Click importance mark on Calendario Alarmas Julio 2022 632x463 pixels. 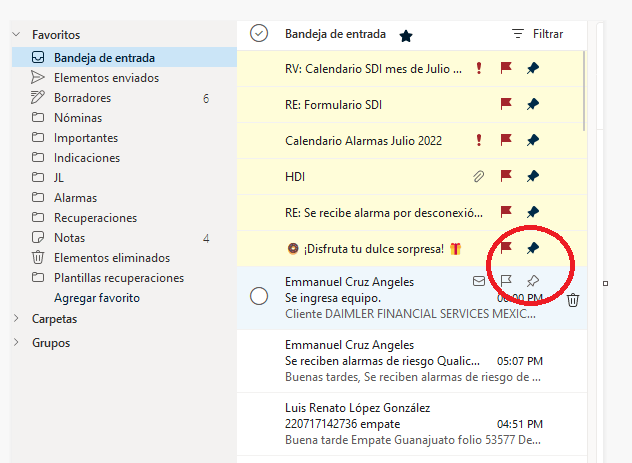(x=478, y=140)
